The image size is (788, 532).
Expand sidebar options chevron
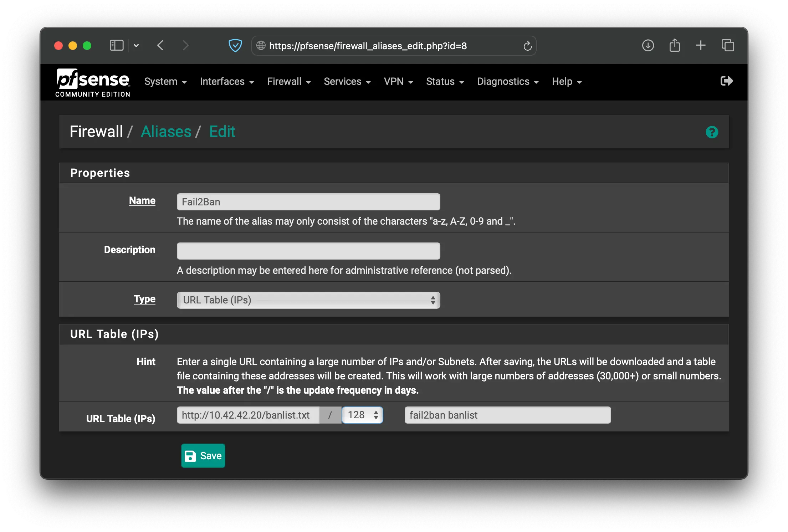[x=136, y=46]
